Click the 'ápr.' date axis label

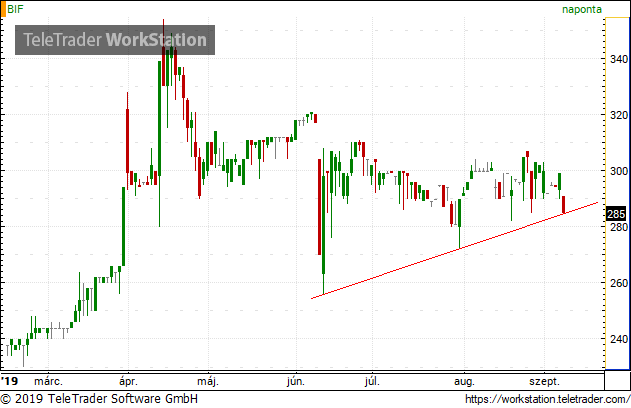tap(128, 381)
